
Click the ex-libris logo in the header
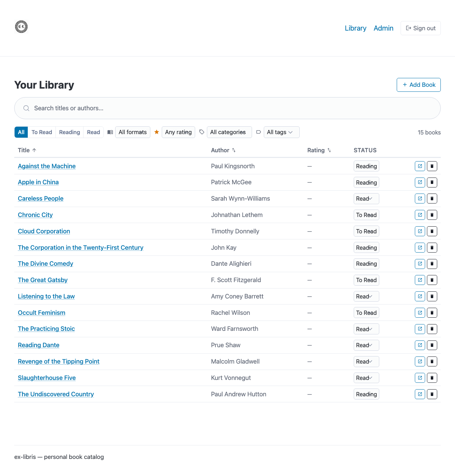pyautogui.click(x=21, y=27)
